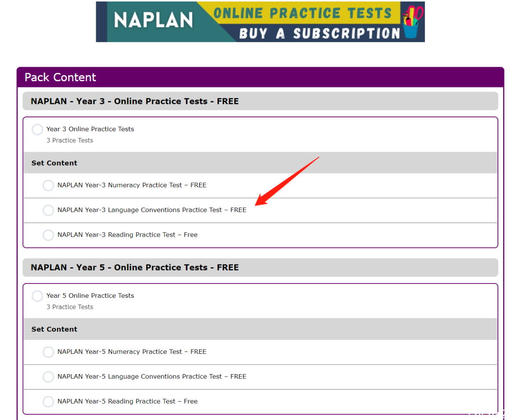Open 'NAPLAN Year-3 Language Conventions Practice Test – FREE'
The image size is (522, 420).
[152, 210]
